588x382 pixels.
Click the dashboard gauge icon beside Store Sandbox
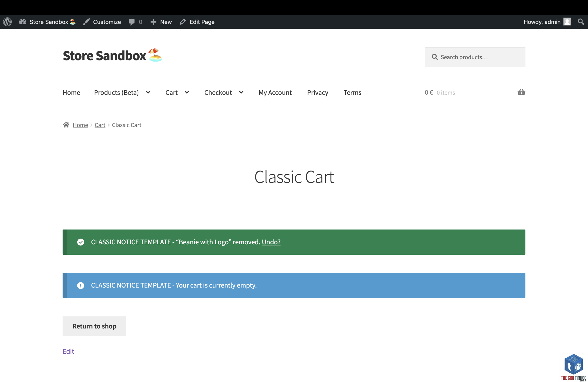coord(23,22)
